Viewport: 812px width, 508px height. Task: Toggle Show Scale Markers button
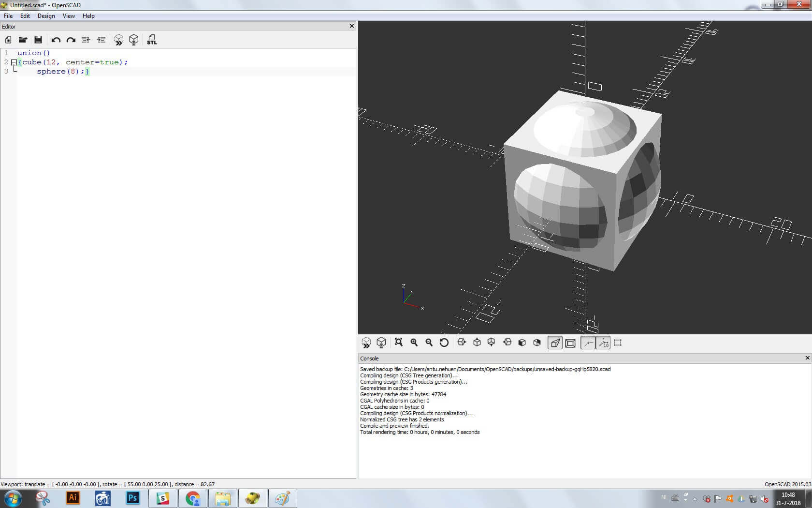pyautogui.click(x=603, y=343)
